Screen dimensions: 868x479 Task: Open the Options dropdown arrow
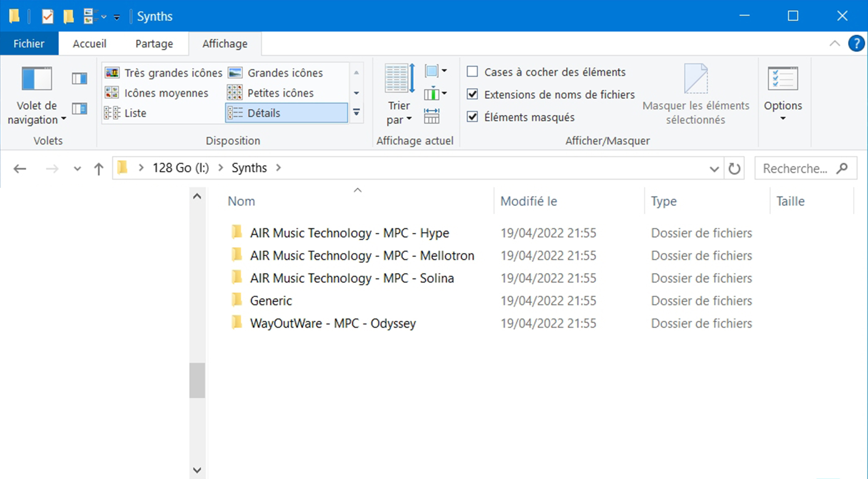coord(783,118)
